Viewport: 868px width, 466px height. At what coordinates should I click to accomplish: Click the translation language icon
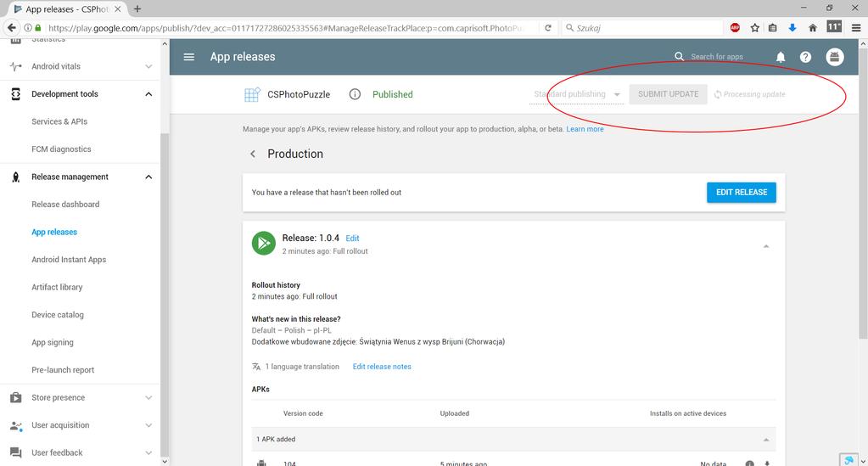pyautogui.click(x=255, y=367)
